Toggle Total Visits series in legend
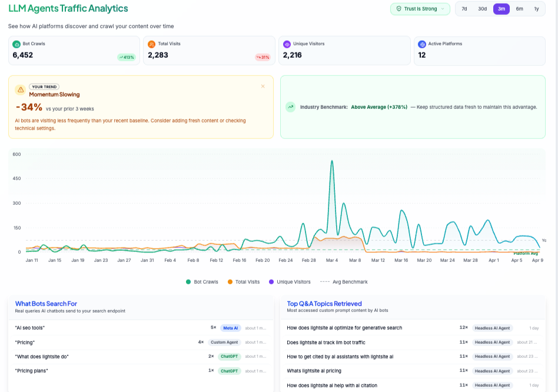558x392 pixels. pyautogui.click(x=244, y=282)
